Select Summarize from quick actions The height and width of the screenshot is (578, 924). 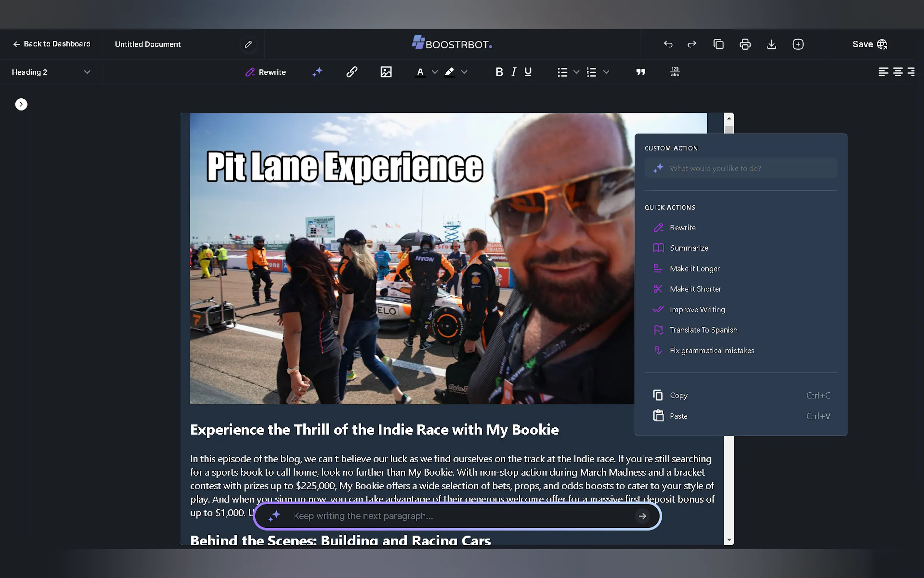coord(689,248)
